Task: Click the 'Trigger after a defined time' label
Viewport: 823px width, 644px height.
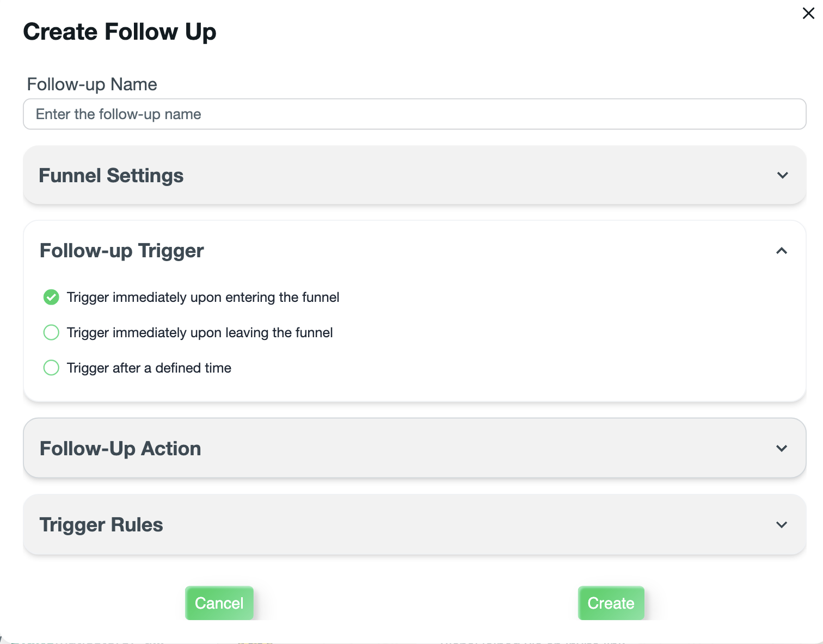Action: pyautogui.click(x=149, y=368)
